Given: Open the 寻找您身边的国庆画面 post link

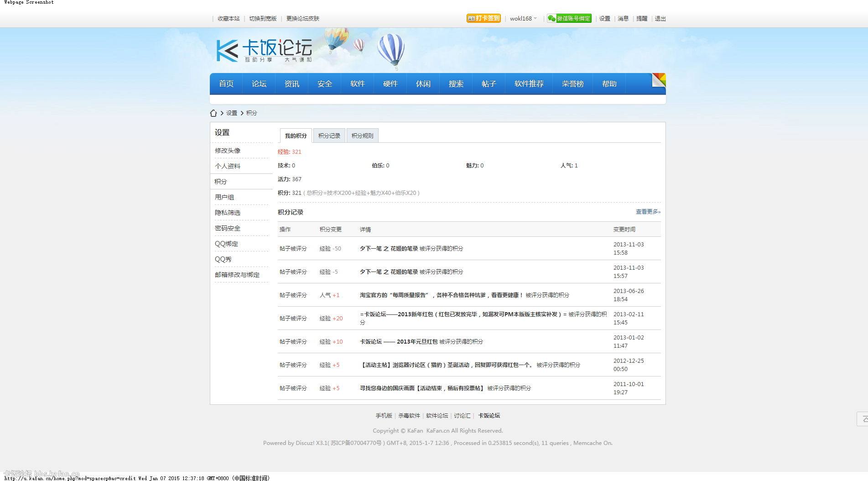Looking at the screenshot, I should 422,388.
